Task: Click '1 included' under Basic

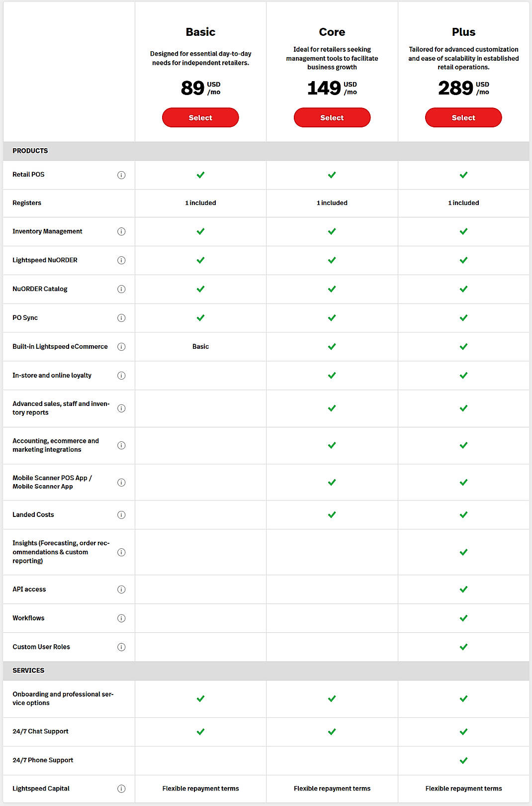Action: (x=200, y=203)
